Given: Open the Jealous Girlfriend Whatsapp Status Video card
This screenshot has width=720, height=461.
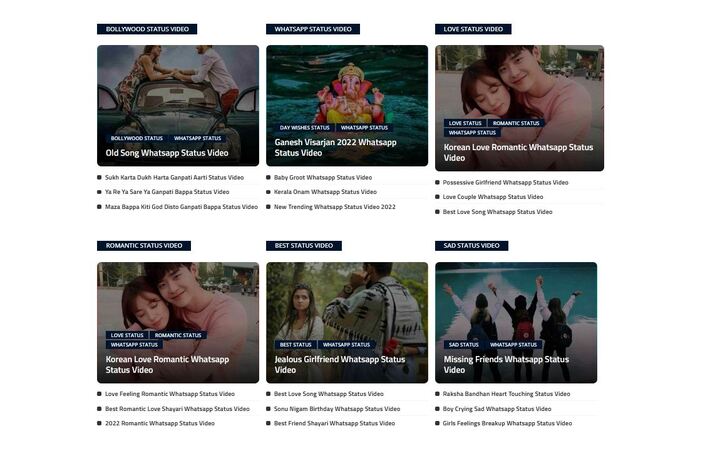Looking at the screenshot, I should pos(347,322).
